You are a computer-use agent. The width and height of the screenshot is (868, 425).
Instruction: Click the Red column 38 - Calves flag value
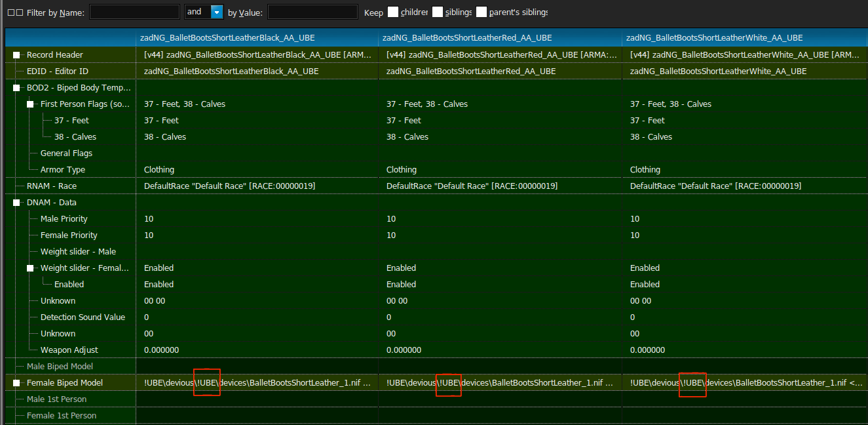[x=407, y=137]
